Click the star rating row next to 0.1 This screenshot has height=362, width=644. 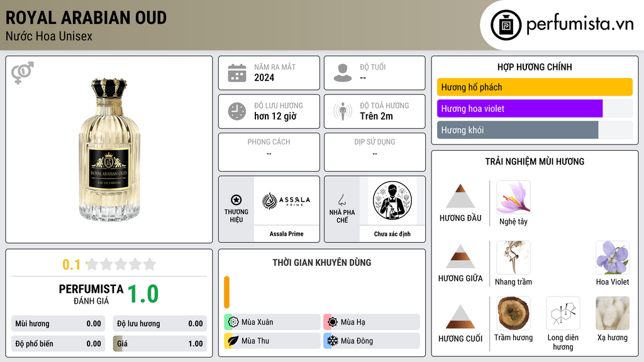click(121, 264)
